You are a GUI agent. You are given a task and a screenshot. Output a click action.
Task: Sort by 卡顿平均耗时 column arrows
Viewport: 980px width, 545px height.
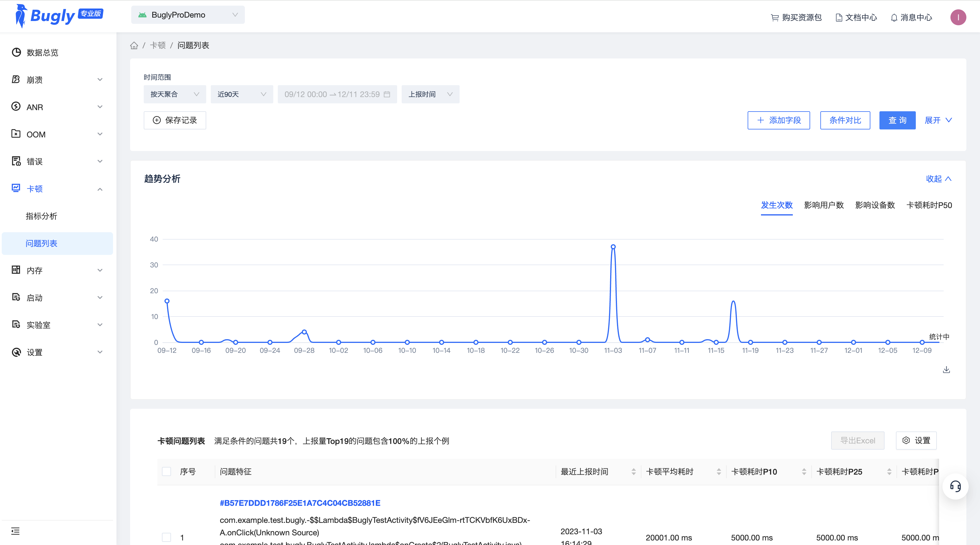tap(719, 472)
